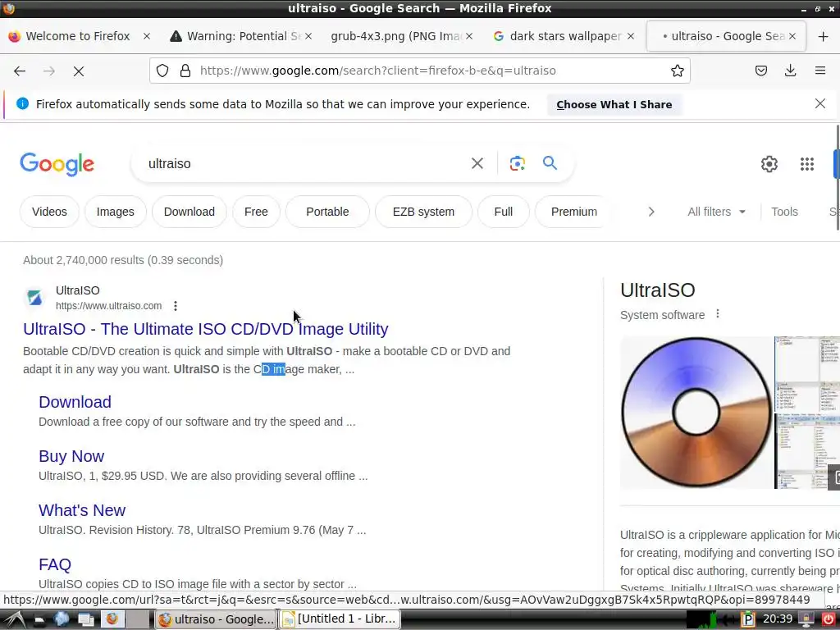Open the FAQ sitelink
This screenshot has height=630, width=840.
point(55,564)
